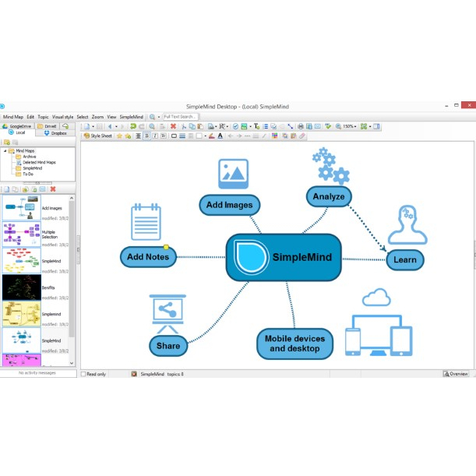Select the Benefits mind map thumbnail
Screen dimensions: 476x476
(x=21, y=287)
